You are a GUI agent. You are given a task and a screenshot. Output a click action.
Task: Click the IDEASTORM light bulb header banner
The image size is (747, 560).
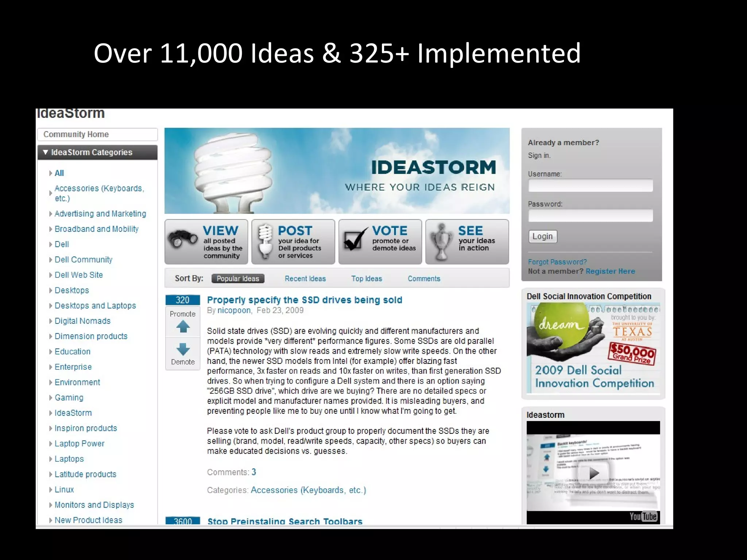pyautogui.click(x=337, y=171)
